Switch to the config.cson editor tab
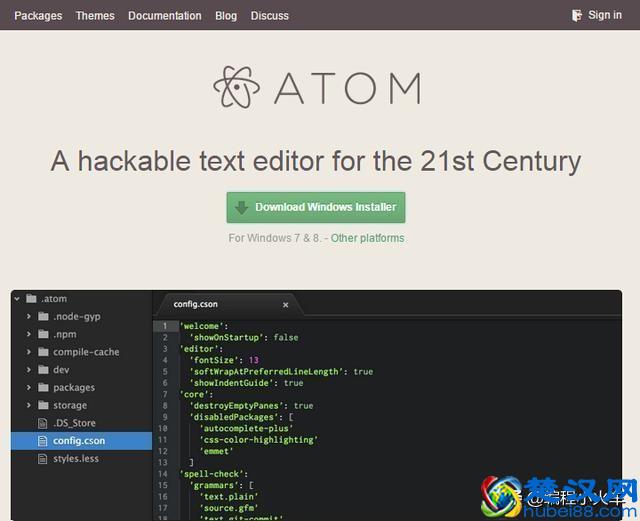The height and width of the screenshot is (521, 640). click(x=196, y=304)
